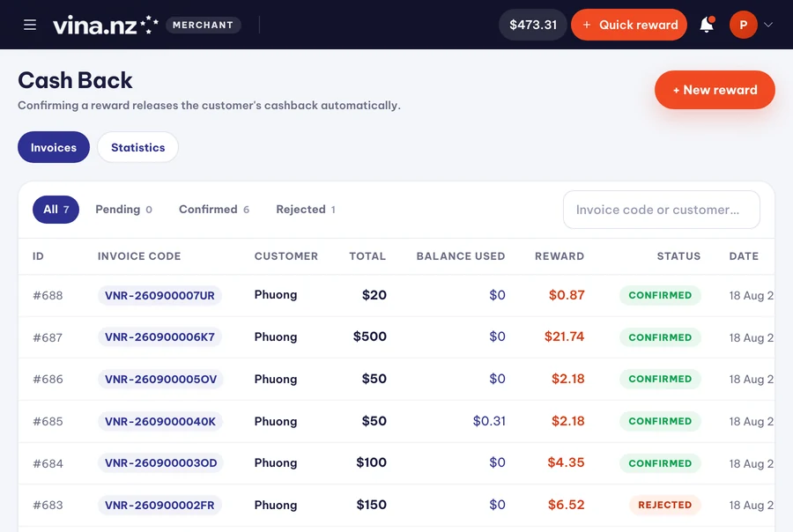Click the Quick reward button
The height and width of the screenshot is (532, 793).
pos(629,25)
